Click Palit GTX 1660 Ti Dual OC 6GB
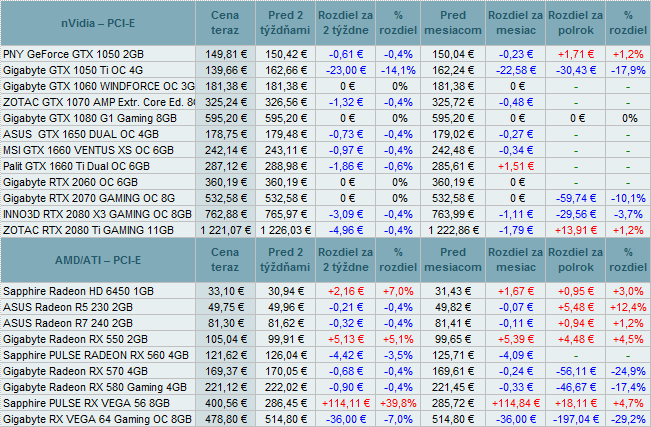The width and height of the screenshot is (651, 427). (x=76, y=167)
